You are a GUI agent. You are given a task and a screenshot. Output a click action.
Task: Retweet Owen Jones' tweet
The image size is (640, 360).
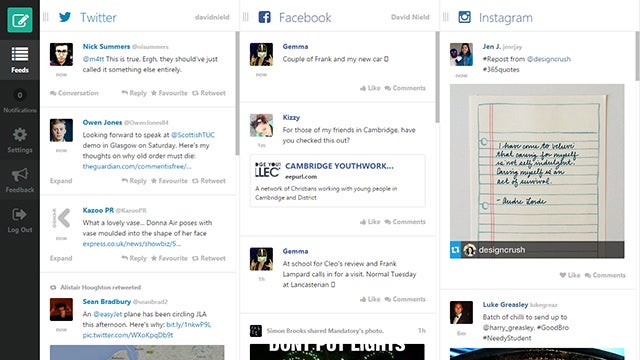coord(209,181)
